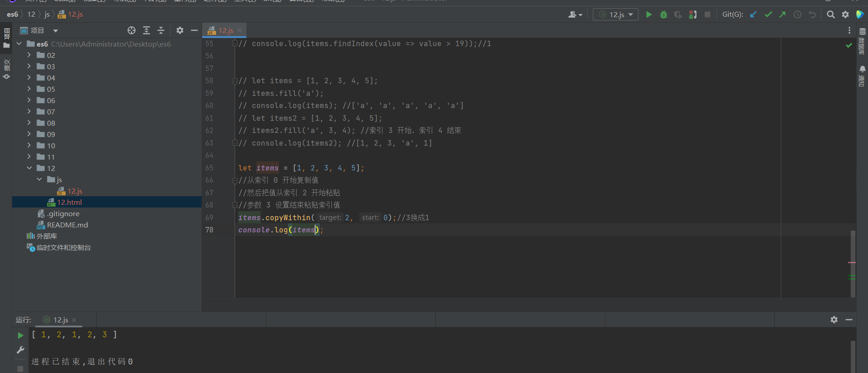Open editor tab options menu
This screenshot has width=868, height=373.
(849, 30)
